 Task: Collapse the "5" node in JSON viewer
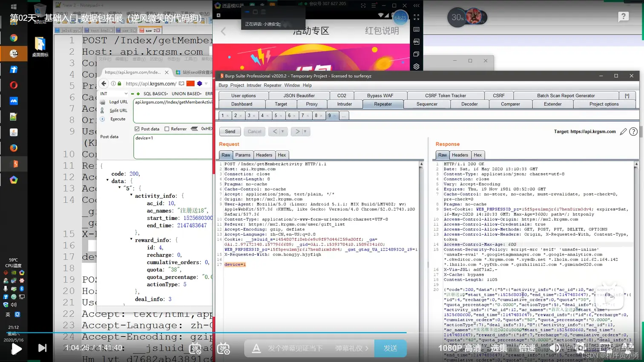119,188
